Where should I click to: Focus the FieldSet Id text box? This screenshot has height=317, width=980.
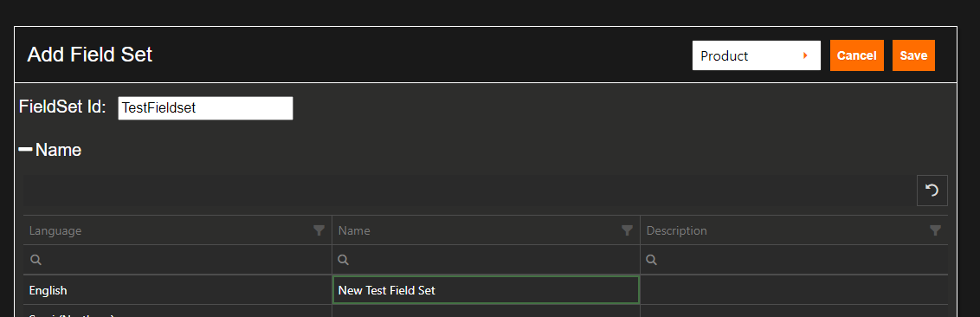click(x=205, y=107)
